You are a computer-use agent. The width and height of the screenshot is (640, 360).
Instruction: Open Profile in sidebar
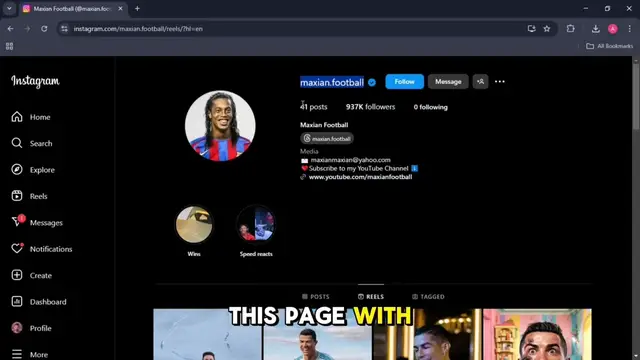(x=31, y=328)
